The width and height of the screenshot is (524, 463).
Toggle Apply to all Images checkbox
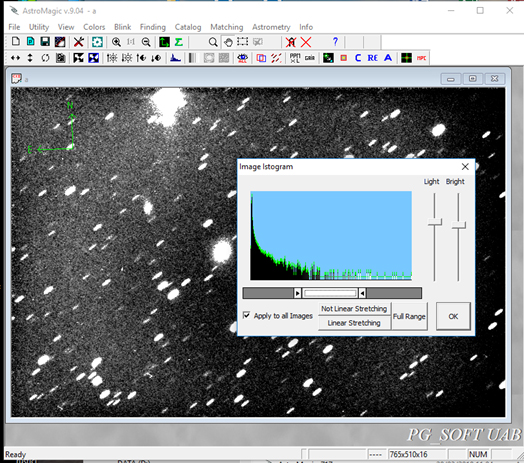pos(246,315)
